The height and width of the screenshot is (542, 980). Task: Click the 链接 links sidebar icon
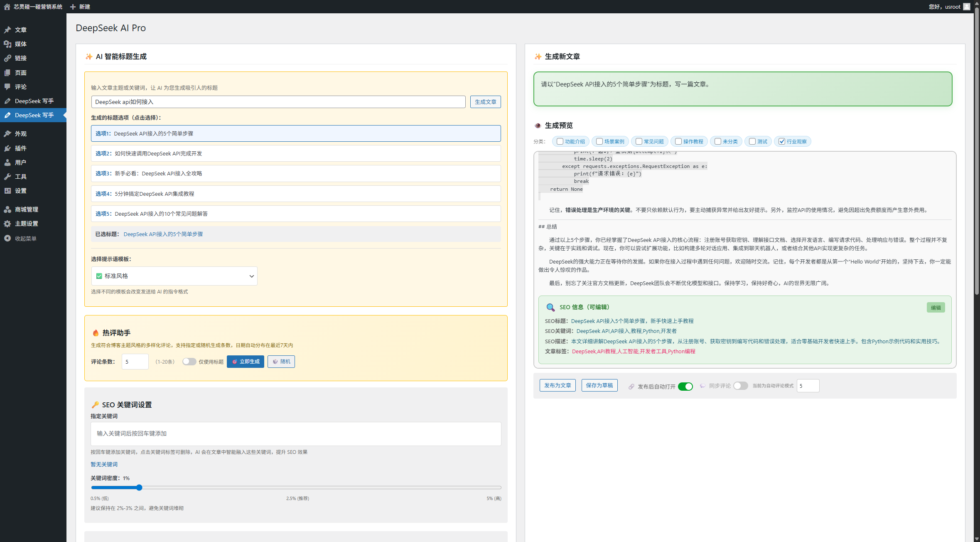point(7,58)
